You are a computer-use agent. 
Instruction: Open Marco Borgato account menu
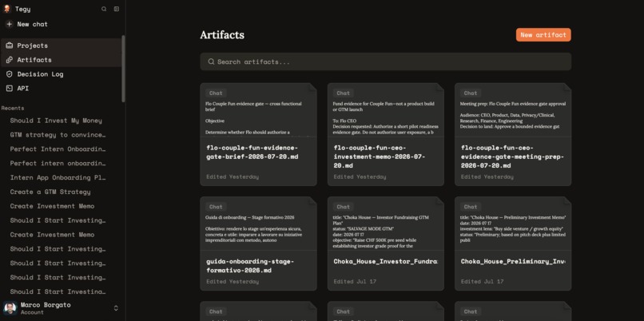click(62, 308)
